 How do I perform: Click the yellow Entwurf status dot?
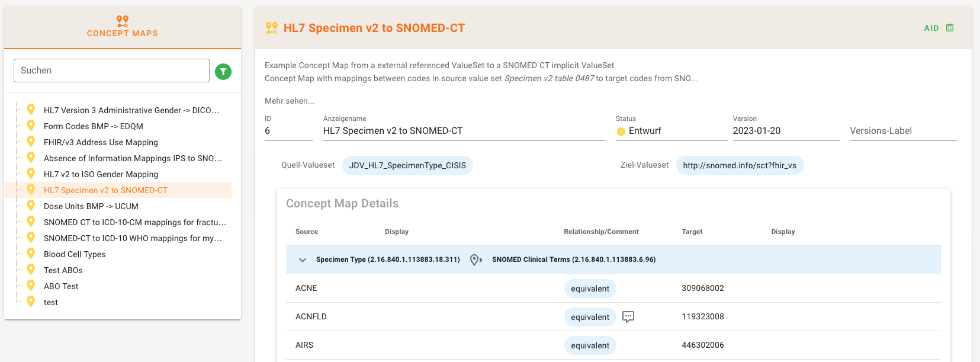click(621, 132)
